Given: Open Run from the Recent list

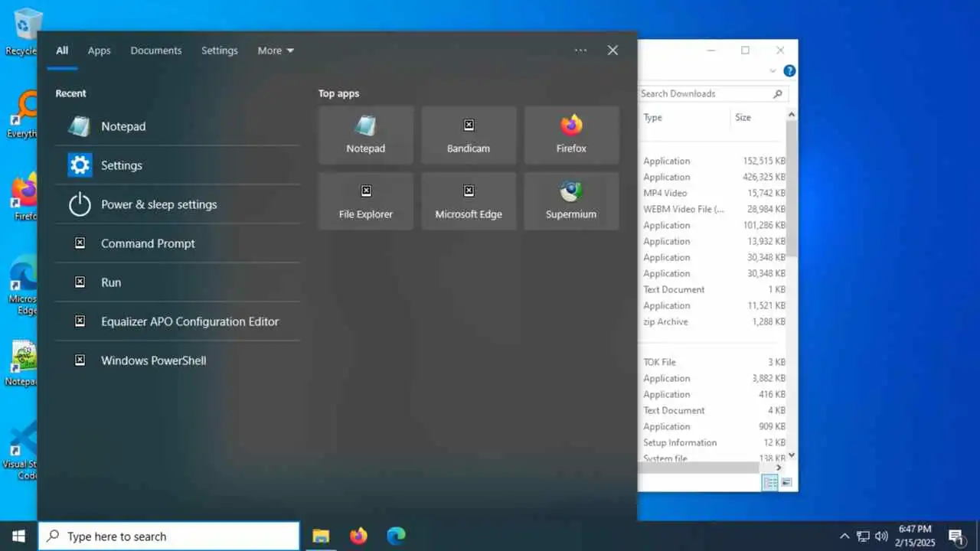Looking at the screenshot, I should pyautogui.click(x=177, y=282).
